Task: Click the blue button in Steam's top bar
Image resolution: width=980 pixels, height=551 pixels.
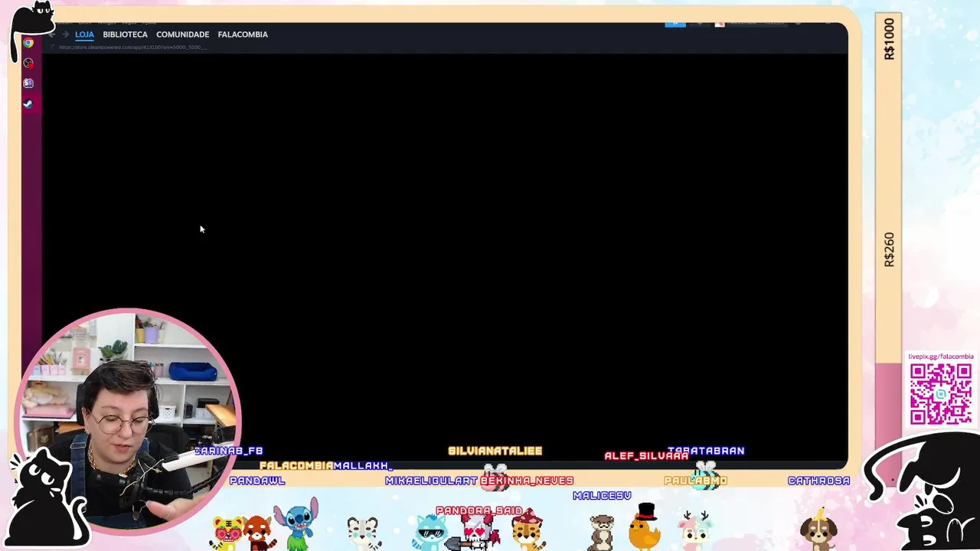Action: click(x=675, y=23)
